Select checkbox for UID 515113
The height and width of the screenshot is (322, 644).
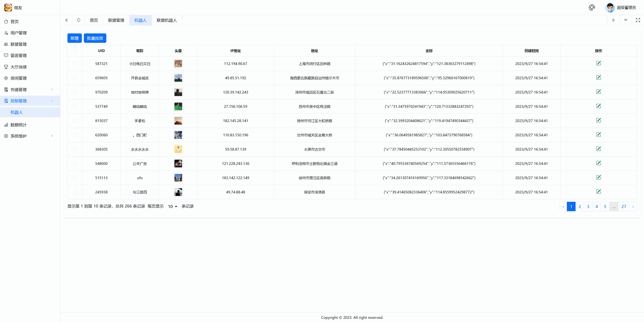tap(75, 178)
